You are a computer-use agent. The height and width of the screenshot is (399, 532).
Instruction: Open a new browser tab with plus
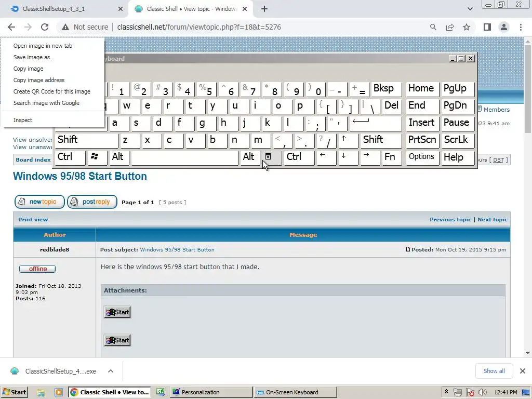(x=264, y=9)
